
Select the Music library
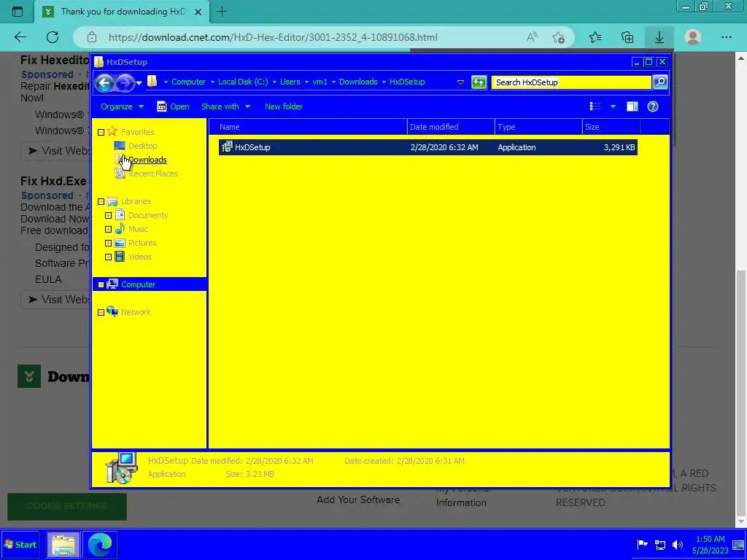point(138,229)
